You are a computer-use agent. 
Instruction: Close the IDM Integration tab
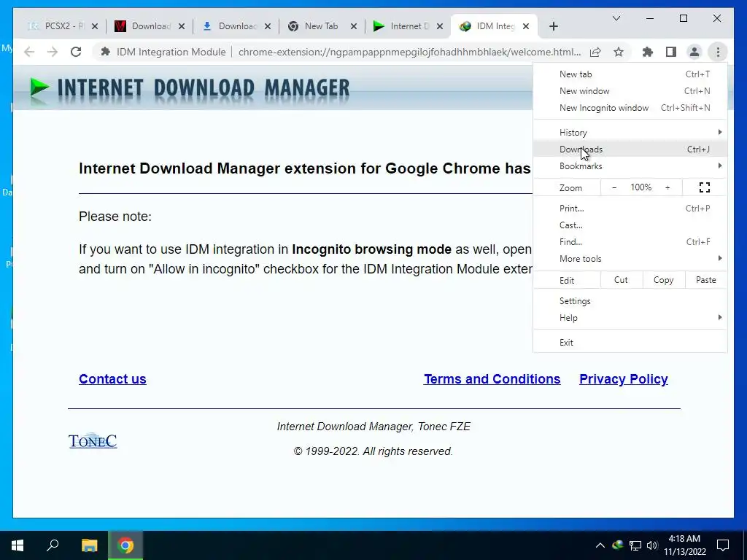tap(526, 26)
